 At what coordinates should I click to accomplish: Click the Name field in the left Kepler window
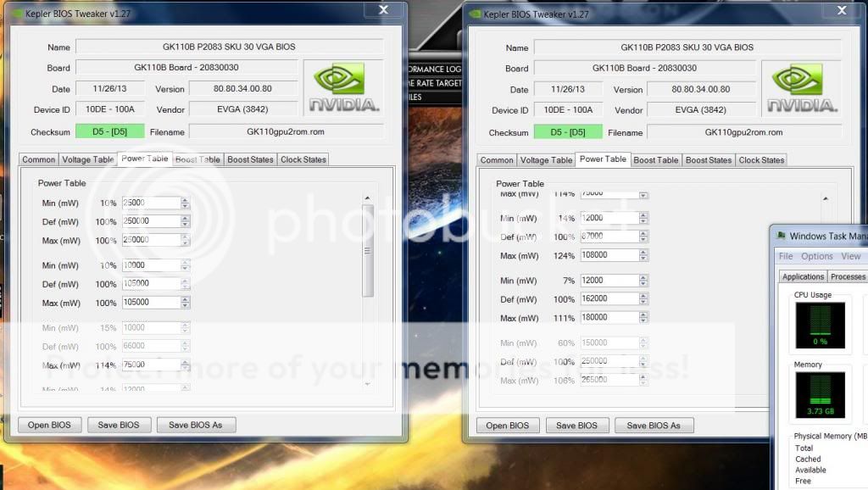(x=229, y=47)
